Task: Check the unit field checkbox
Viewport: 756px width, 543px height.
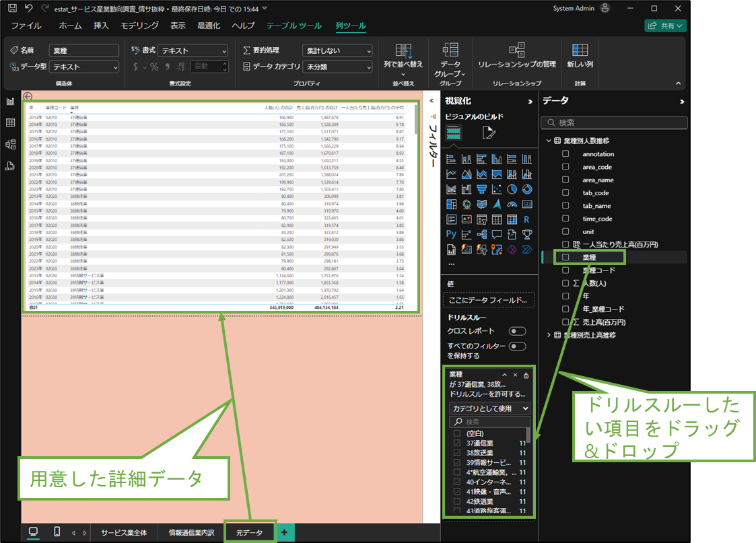Action: (x=565, y=231)
